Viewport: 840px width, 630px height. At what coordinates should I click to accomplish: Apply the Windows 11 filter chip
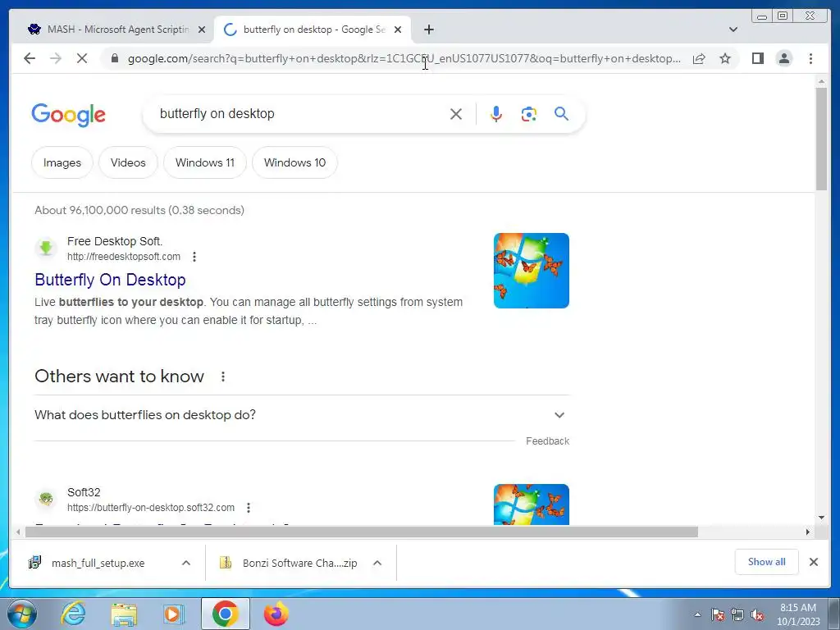[204, 163]
